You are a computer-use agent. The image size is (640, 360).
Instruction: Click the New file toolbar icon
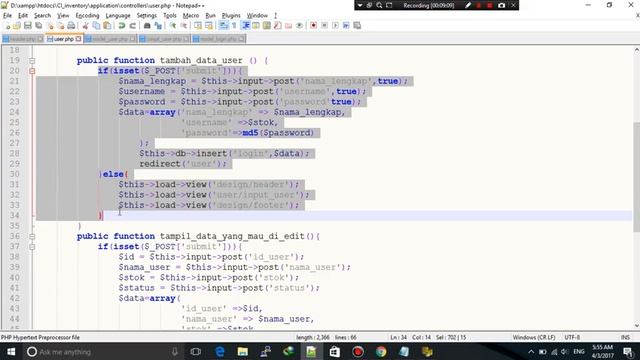7,26
